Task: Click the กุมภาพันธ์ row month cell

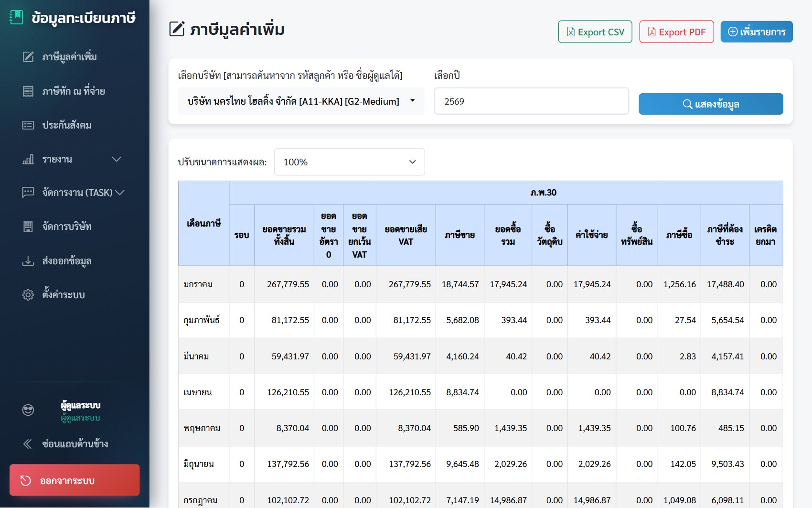Action: click(204, 320)
